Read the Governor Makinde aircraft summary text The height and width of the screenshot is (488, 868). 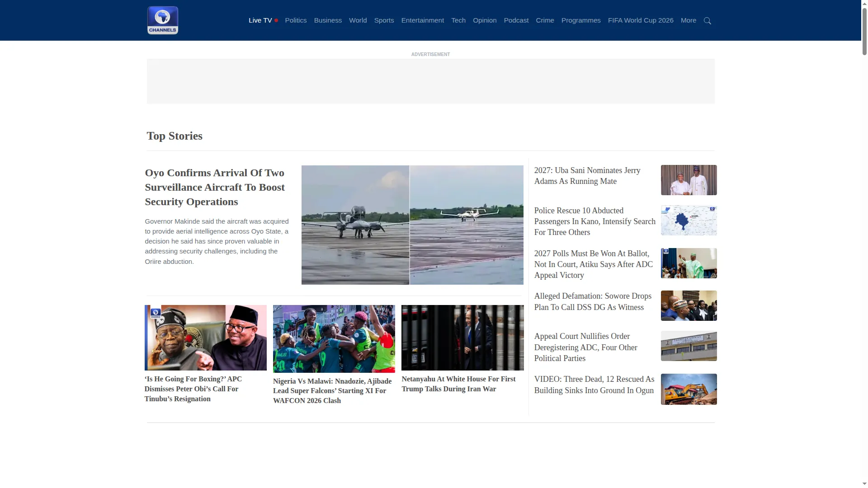coord(217,241)
